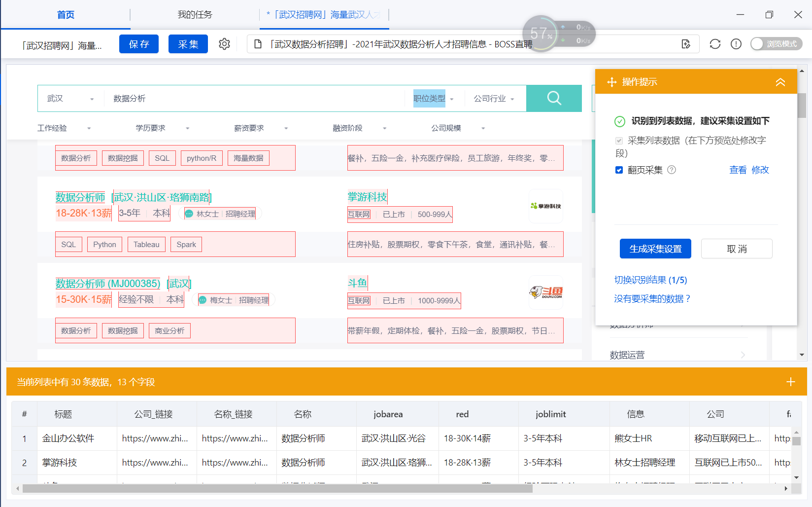Screen dimensions: 812x507
Task: Open the 修改 link
Action: point(760,170)
